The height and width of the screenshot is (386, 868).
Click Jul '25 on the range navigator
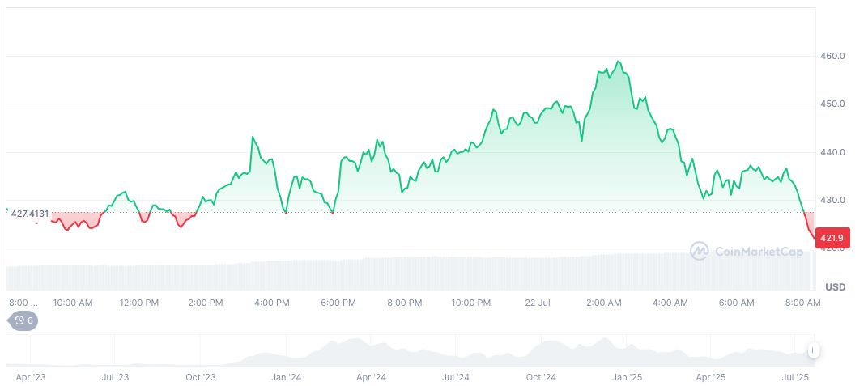pyautogui.click(x=795, y=377)
